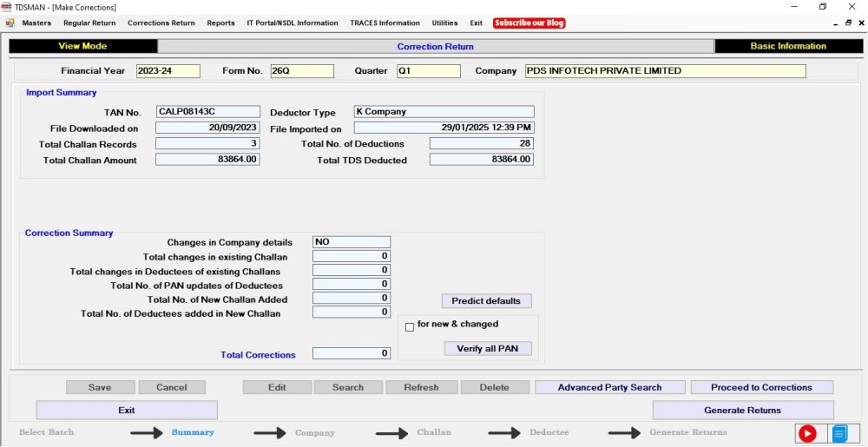Click the large Exit button

click(x=127, y=411)
